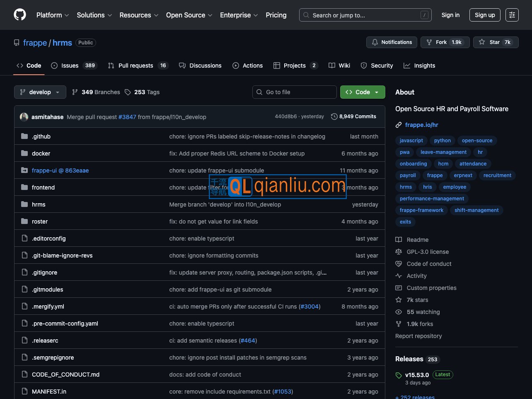Click the GitHub logo icon
The image size is (532, 399).
[20, 15]
